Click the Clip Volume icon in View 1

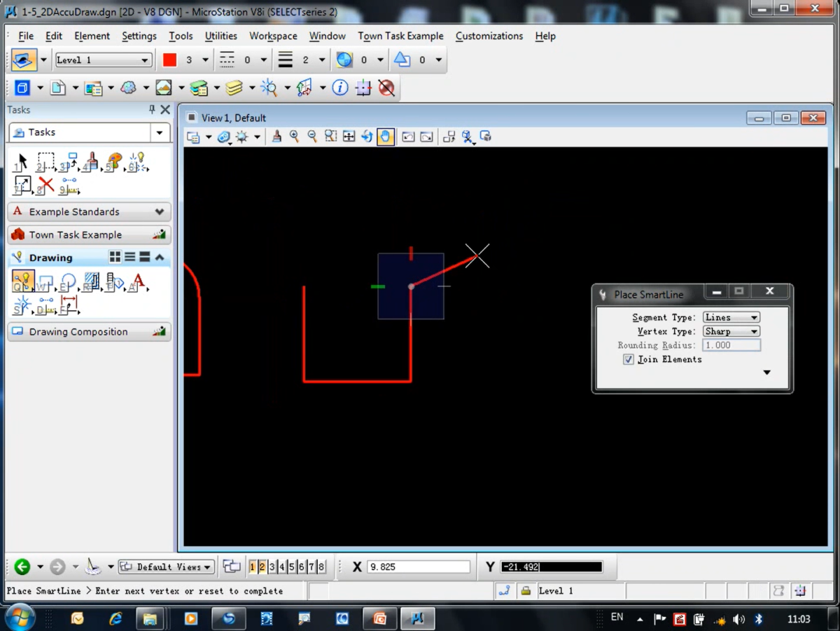(x=468, y=137)
